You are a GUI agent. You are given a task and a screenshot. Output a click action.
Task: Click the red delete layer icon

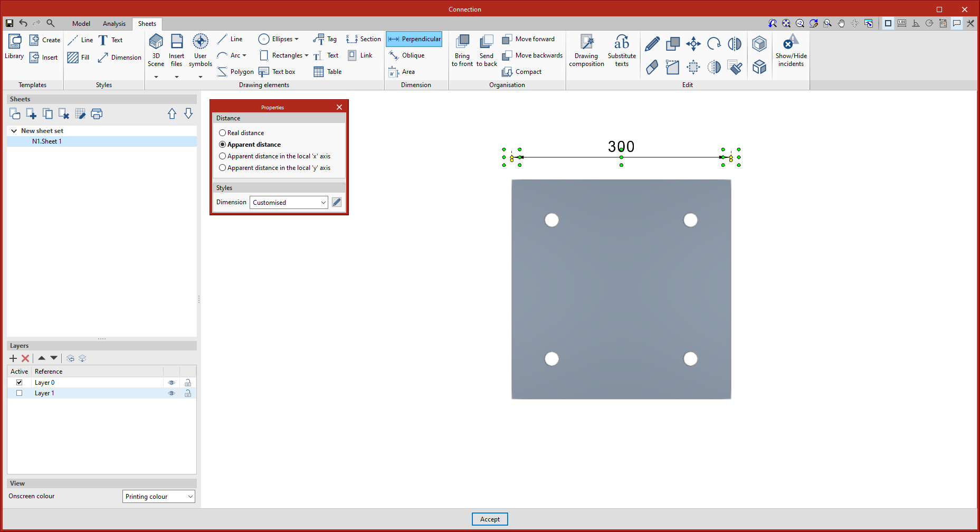point(25,358)
